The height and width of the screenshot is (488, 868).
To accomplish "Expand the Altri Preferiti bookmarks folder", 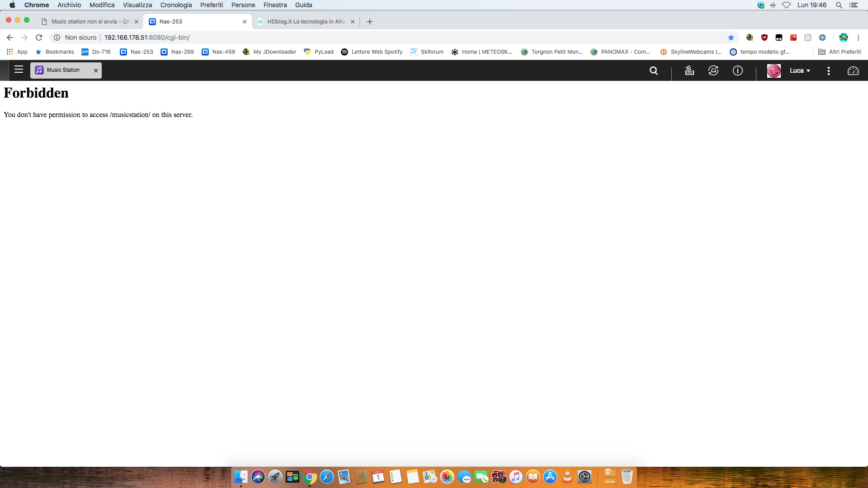I will point(840,52).
